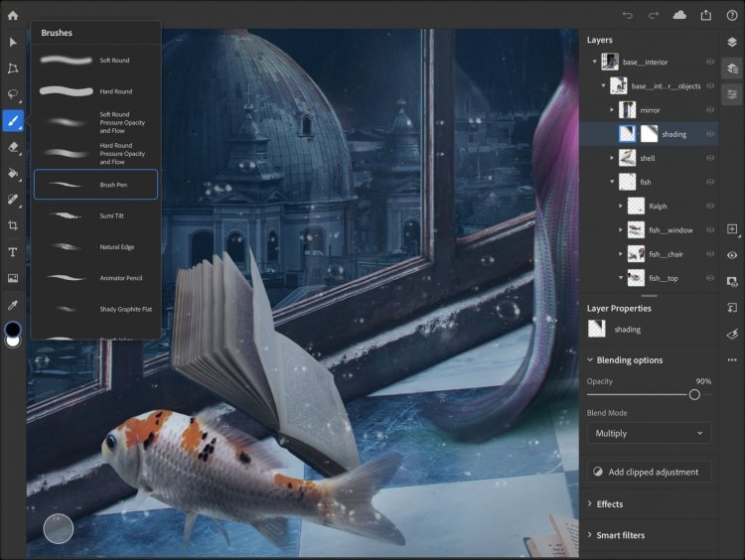Image resolution: width=745 pixels, height=560 pixels.
Task: Hide the mirror layer
Action: click(x=710, y=110)
